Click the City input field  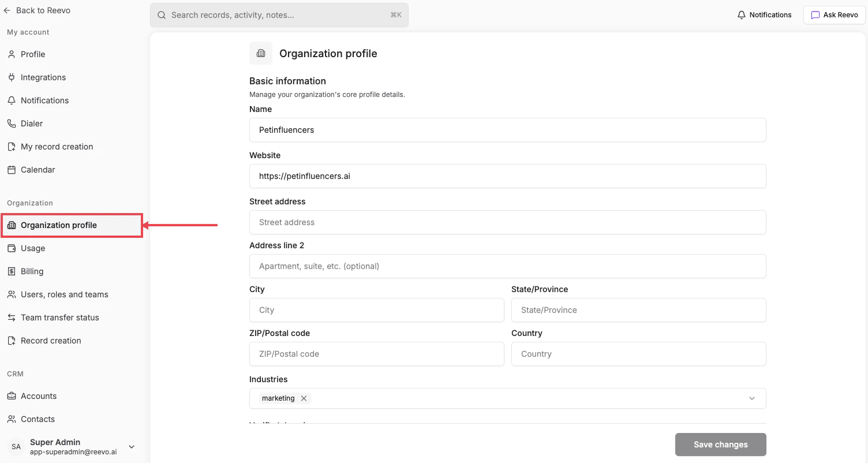click(x=377, y=310)
